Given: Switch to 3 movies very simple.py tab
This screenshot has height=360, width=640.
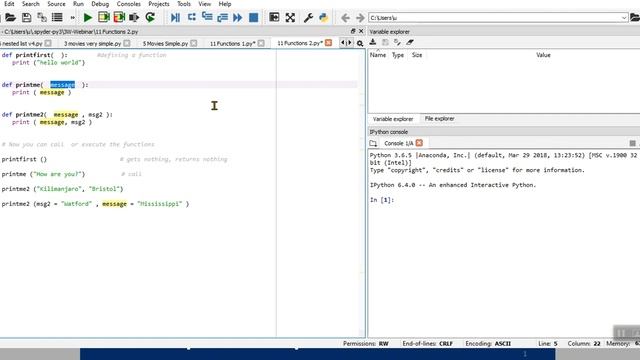Looking at the screenshot, I should pyautogui.click(x=92, y=43).
